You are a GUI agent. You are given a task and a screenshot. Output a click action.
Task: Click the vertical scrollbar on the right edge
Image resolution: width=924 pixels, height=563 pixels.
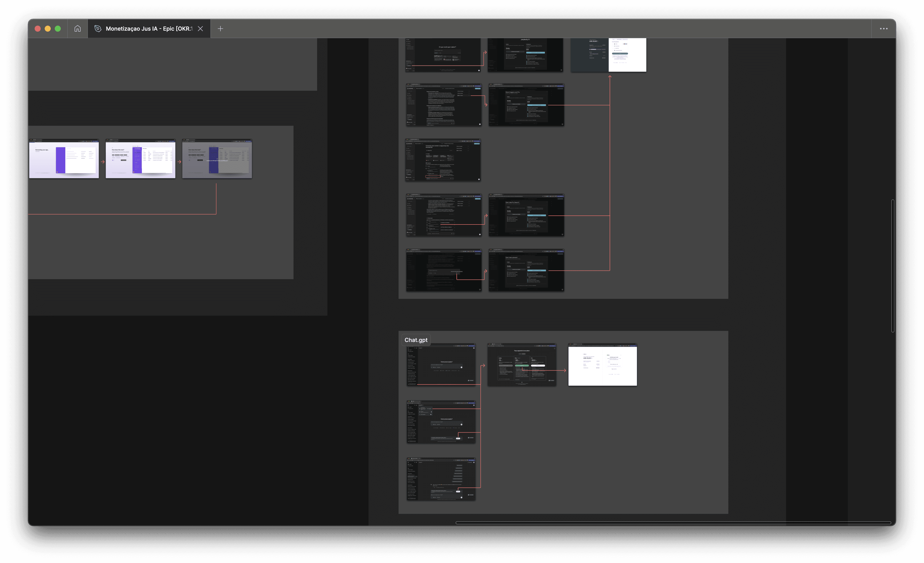(x=893, y=266)
